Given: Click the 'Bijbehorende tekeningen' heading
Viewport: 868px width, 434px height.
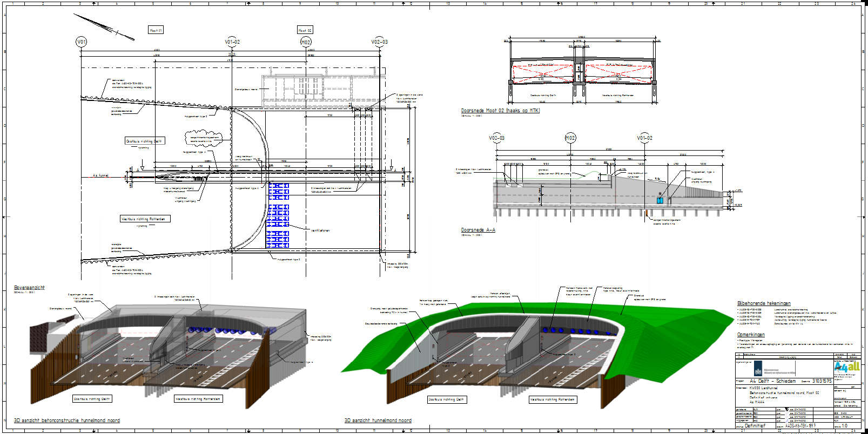Looking at the screenshot, I should tap(764, 303).
